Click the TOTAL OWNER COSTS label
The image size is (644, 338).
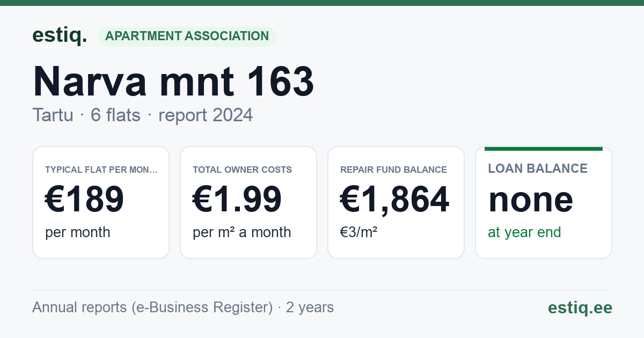[242, 170]
